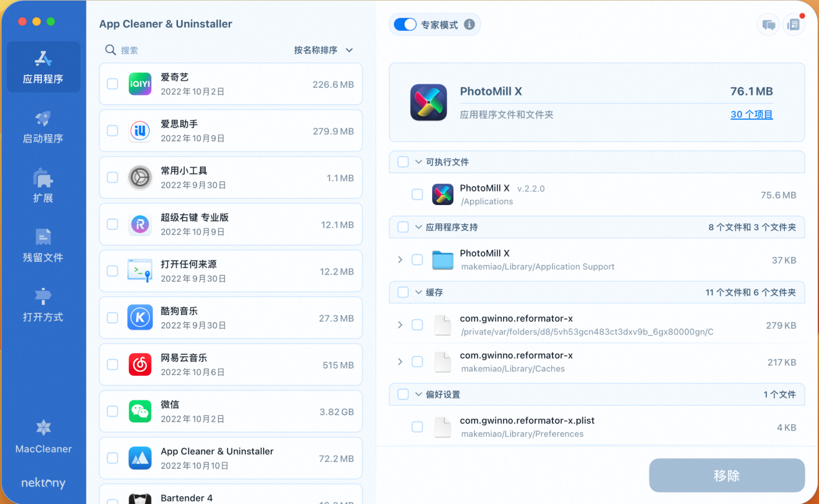Open the 残留文件 section

pyautogui.click(x=43, y=246)
